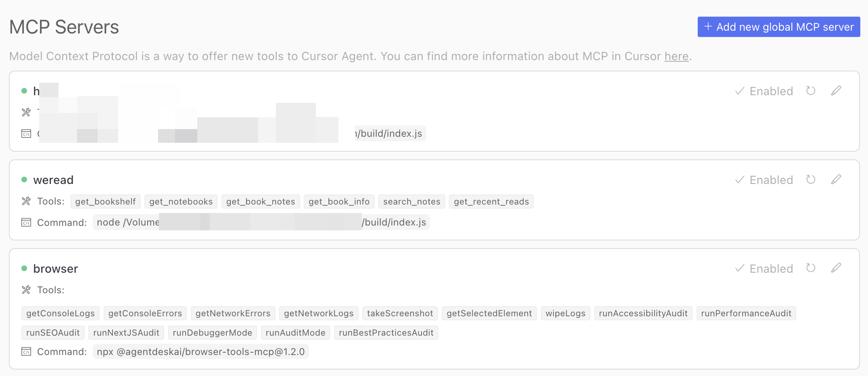Open the 'here' MCP documentation link

[676, 56]
